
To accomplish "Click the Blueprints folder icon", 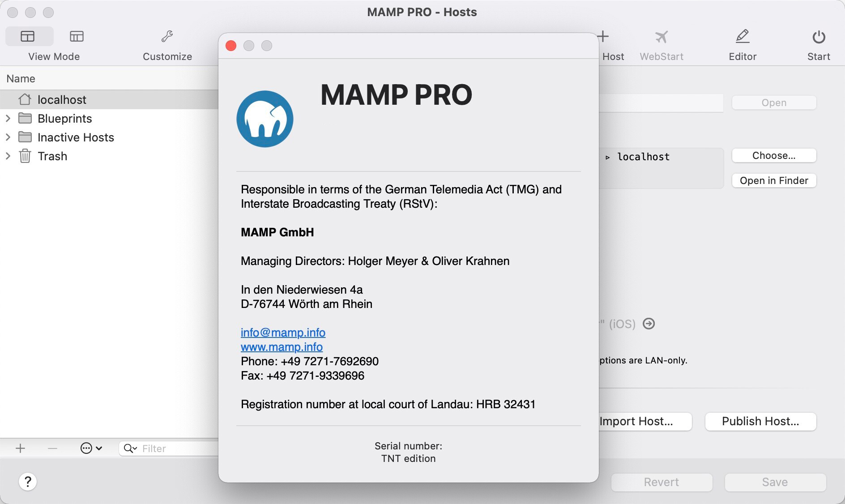I will click(x=25, y=118).
